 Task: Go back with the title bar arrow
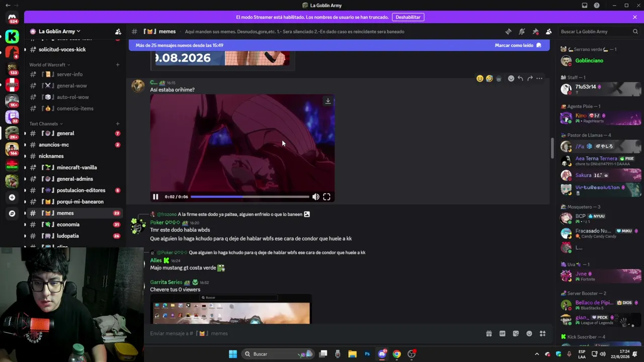pos(8,6)
